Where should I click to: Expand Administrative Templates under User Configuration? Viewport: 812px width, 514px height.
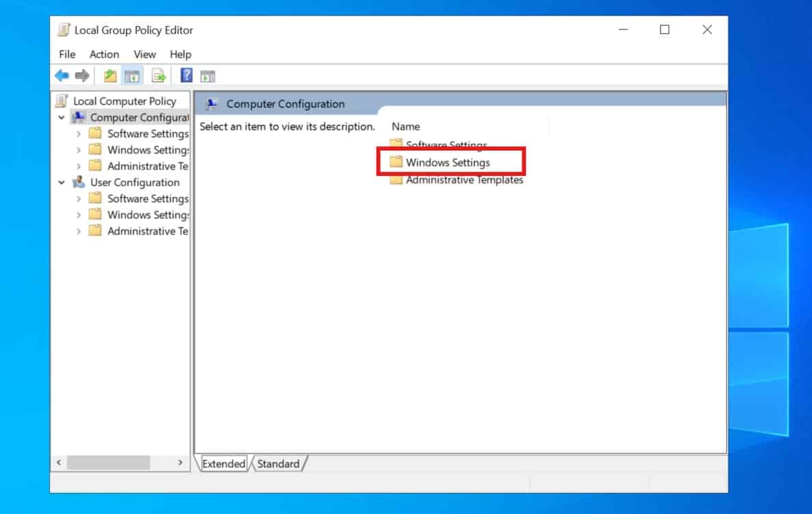[78, 231]
